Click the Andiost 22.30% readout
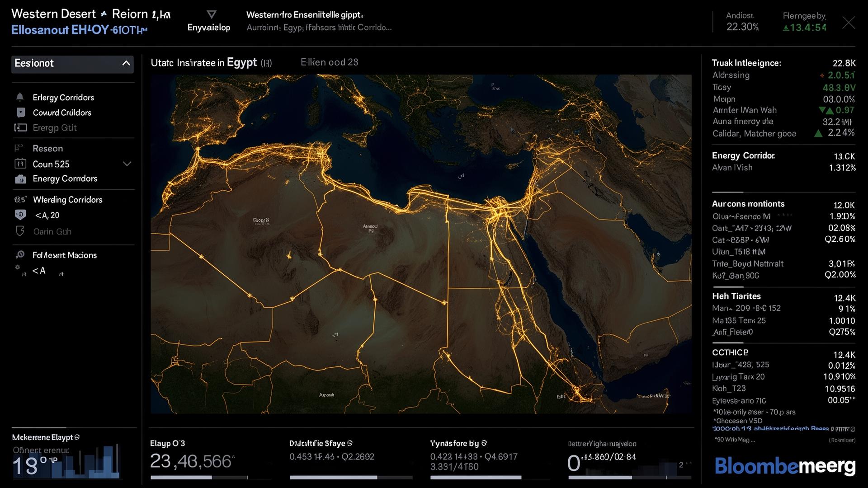The width and height of the screenshot is (868, 488). pos(742,22)
